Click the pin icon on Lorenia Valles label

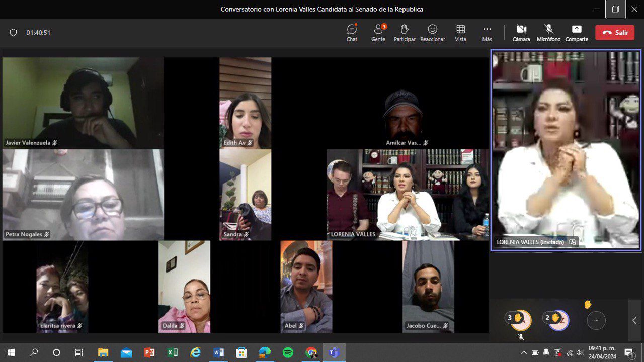point(572,242)
